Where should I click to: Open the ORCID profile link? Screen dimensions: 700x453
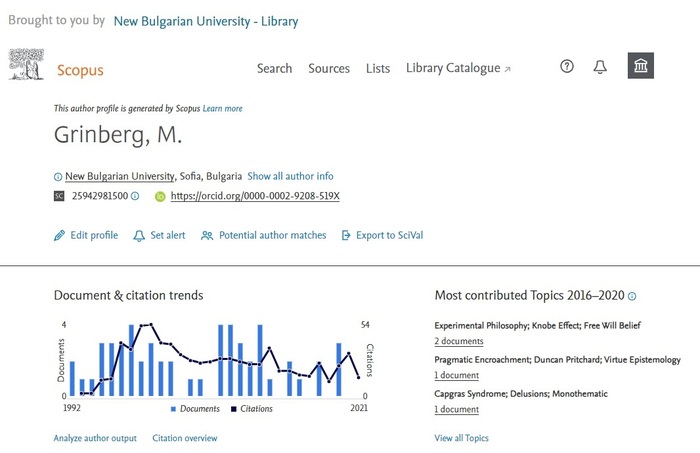255,196
